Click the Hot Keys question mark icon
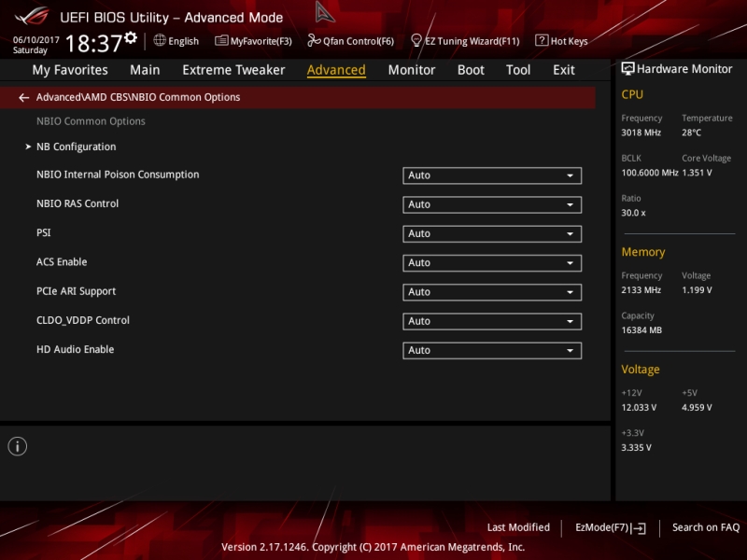This screenshot has height=560, width=747. click(x=542, y=40)
